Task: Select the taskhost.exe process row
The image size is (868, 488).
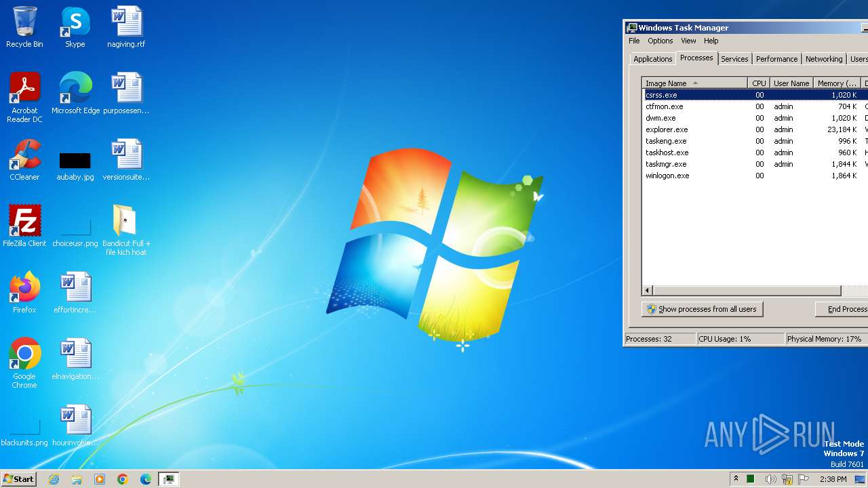Action: [x=755, y=152]
